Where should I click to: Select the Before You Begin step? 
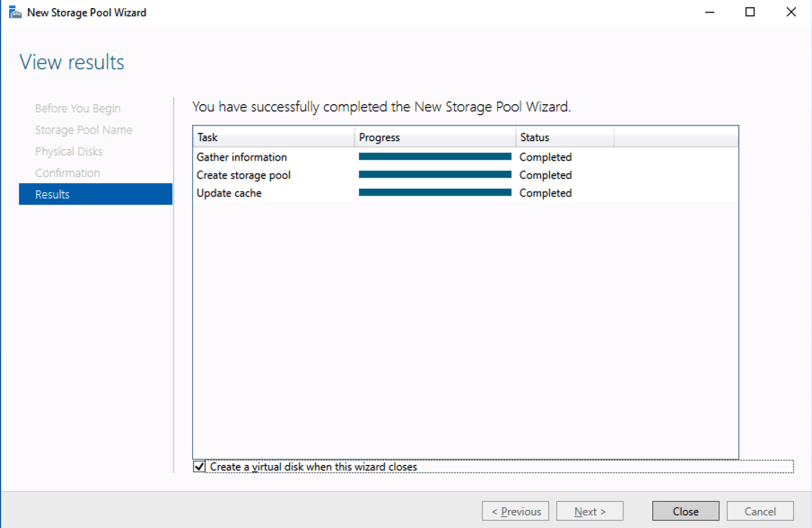tap(77, 108)
